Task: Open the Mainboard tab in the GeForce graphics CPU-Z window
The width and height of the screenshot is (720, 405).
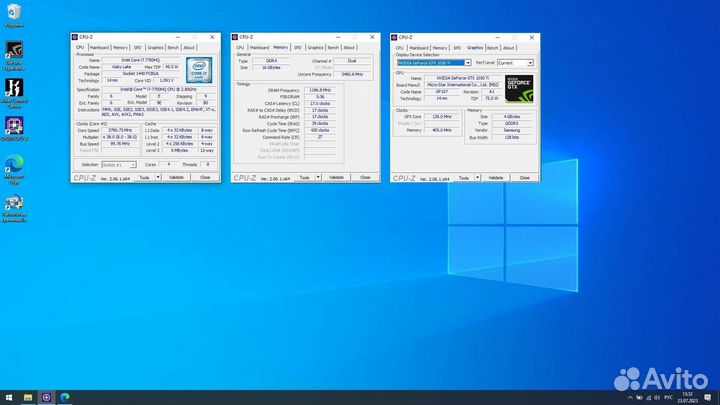Action: (419, 48)
